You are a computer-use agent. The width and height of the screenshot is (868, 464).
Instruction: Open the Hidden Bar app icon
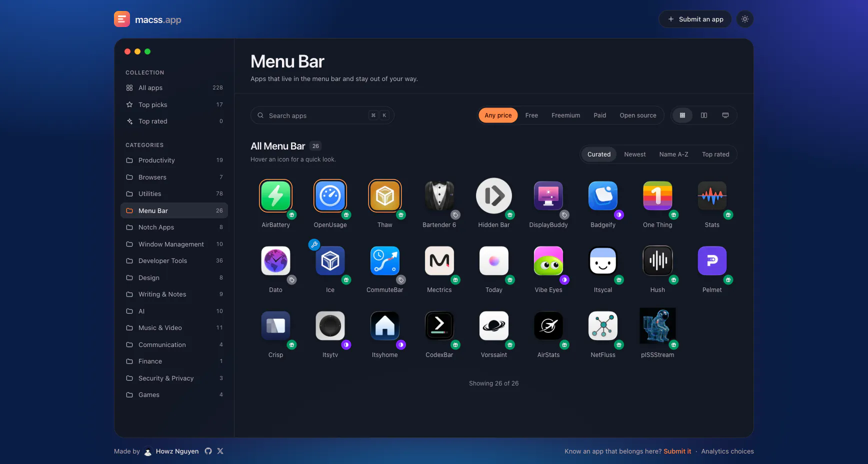494,195
